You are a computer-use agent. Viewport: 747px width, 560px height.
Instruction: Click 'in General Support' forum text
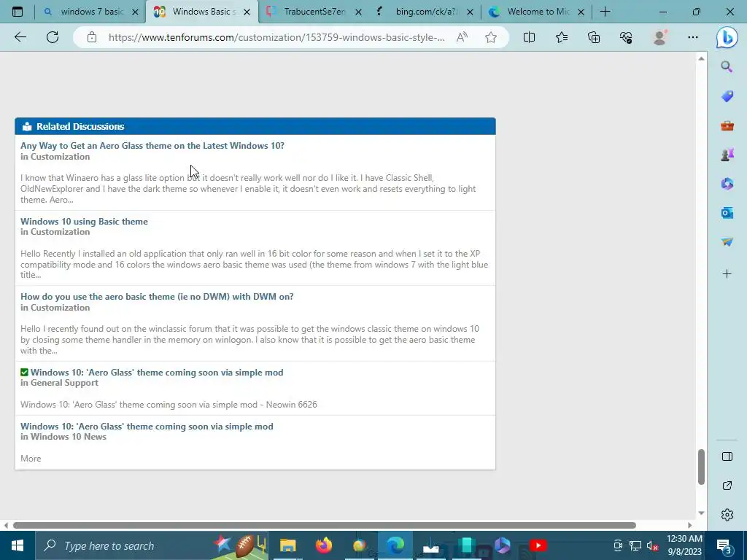point(60,383)
